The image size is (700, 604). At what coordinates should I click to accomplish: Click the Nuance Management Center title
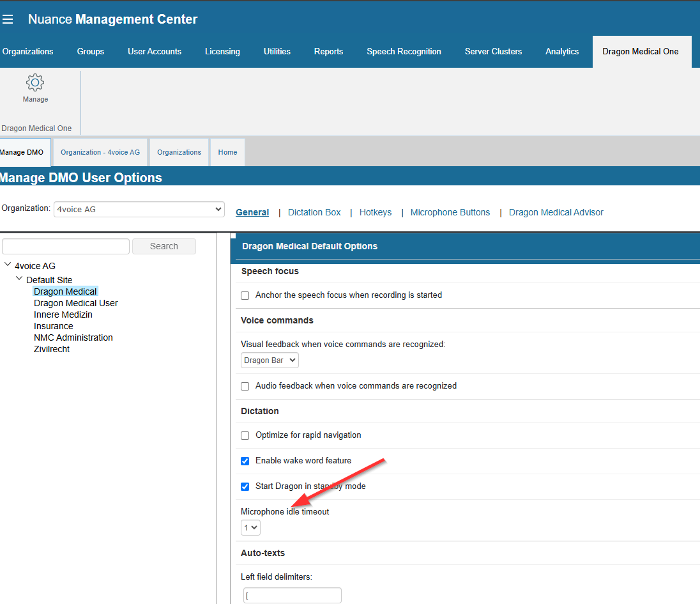click(112, 19)
